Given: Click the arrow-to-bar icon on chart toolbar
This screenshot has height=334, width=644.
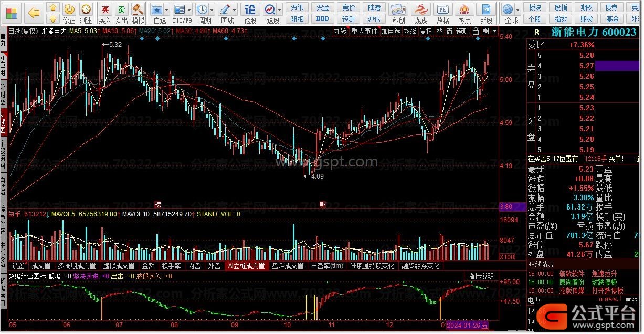Looking at the screenshot, I should point(486,31).
